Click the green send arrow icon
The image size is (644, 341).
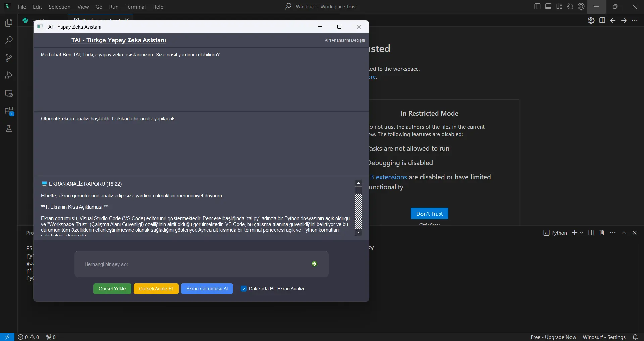pyautogui.click(x=314, y=264)
